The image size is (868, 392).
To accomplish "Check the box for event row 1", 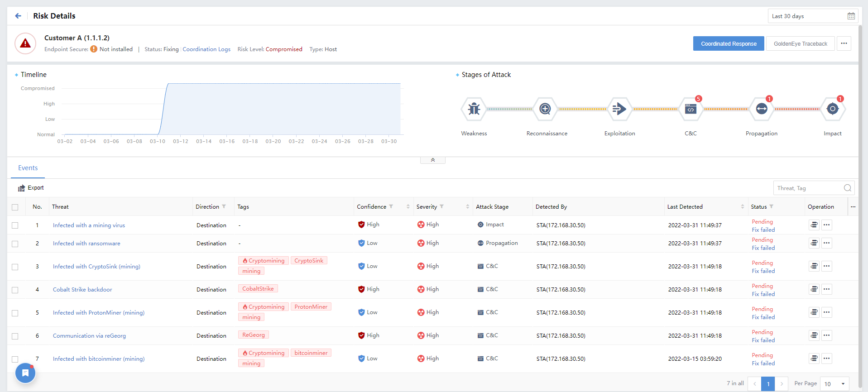I will (15, 225).
